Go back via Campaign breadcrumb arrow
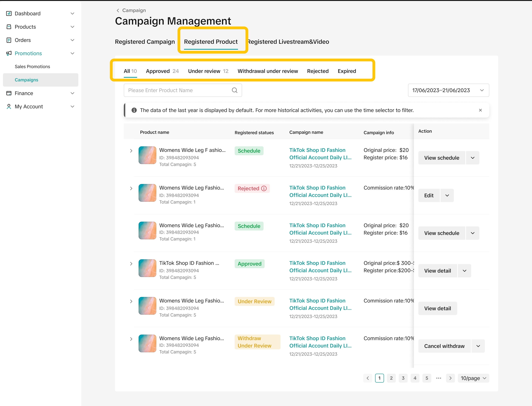Image resolution: width=532 pixels, height=406 pixels. tap(118, 10)
